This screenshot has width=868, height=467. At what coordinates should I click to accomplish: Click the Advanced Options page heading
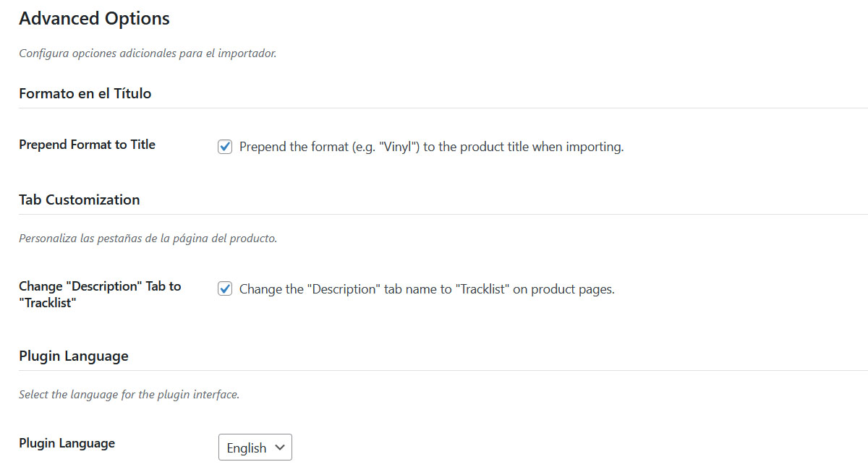[94, 19]
